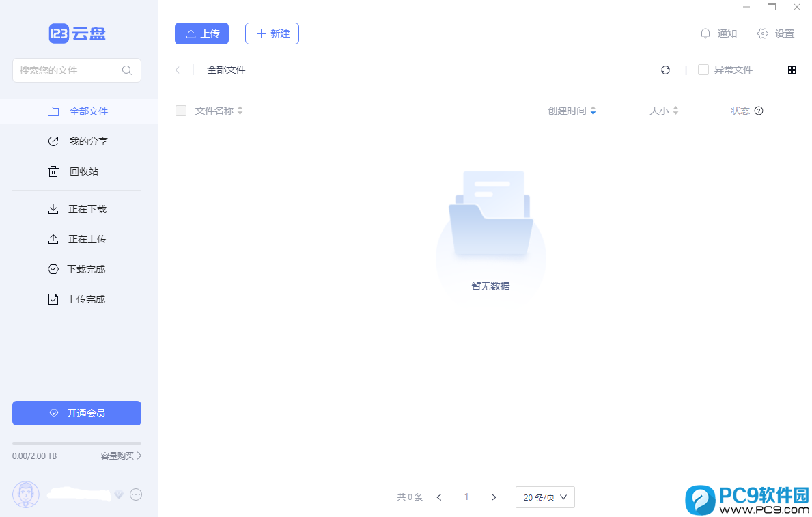Image resolution: width=812 pixels, height=517 pixels.
Task: Click 全部文件 breadcrumb text
Action: coord(226,70)
